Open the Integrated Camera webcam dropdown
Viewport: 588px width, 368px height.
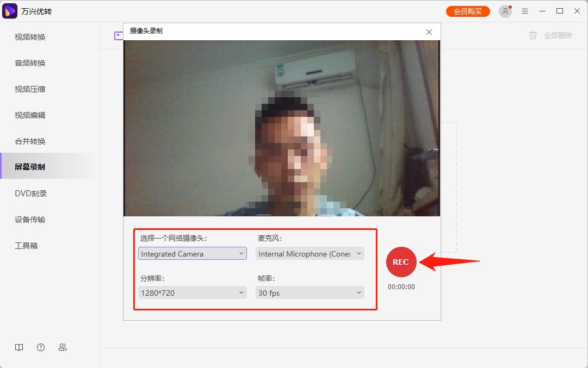(x=193, y=254)
